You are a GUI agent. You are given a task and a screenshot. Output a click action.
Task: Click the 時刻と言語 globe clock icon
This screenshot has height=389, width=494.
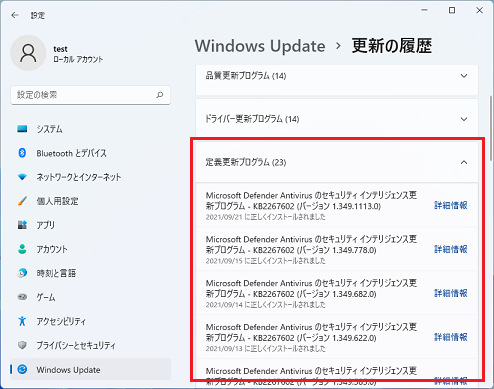coord(22,273)
